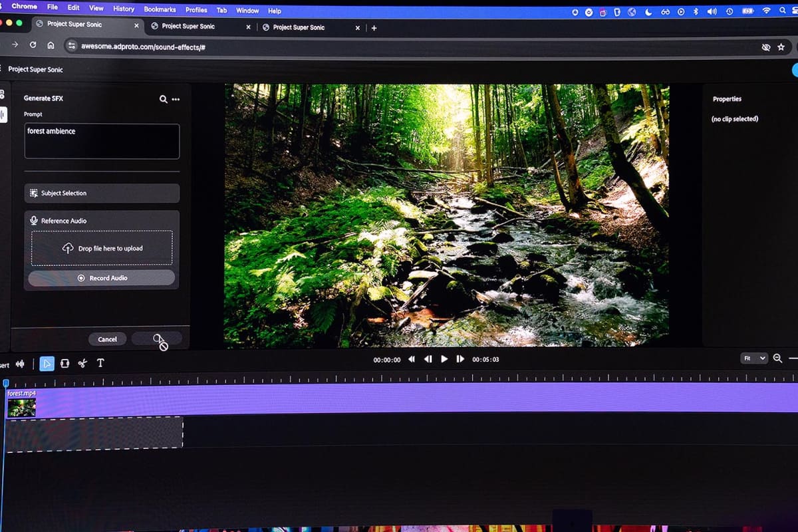Close the active Project Super Sonic tab

tap(137, 26)
